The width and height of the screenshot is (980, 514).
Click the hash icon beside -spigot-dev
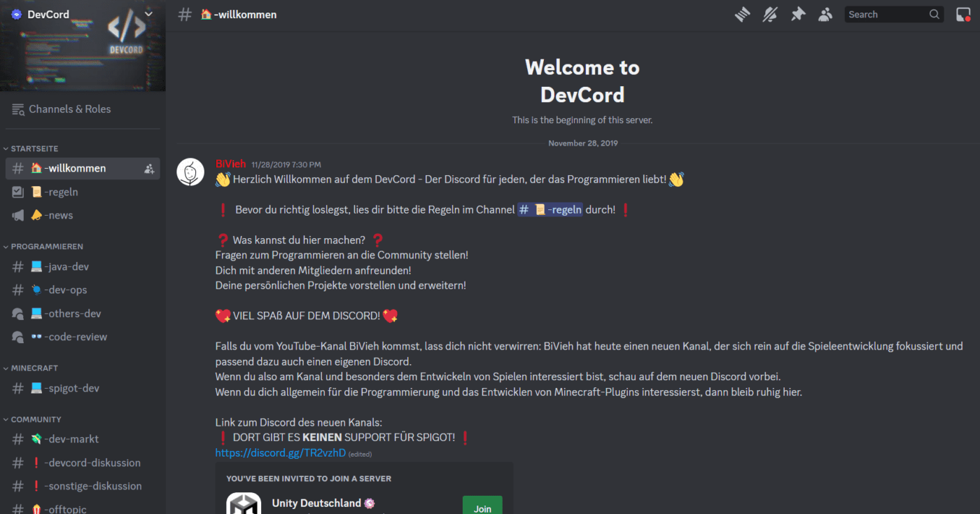(x=18, y=388)
